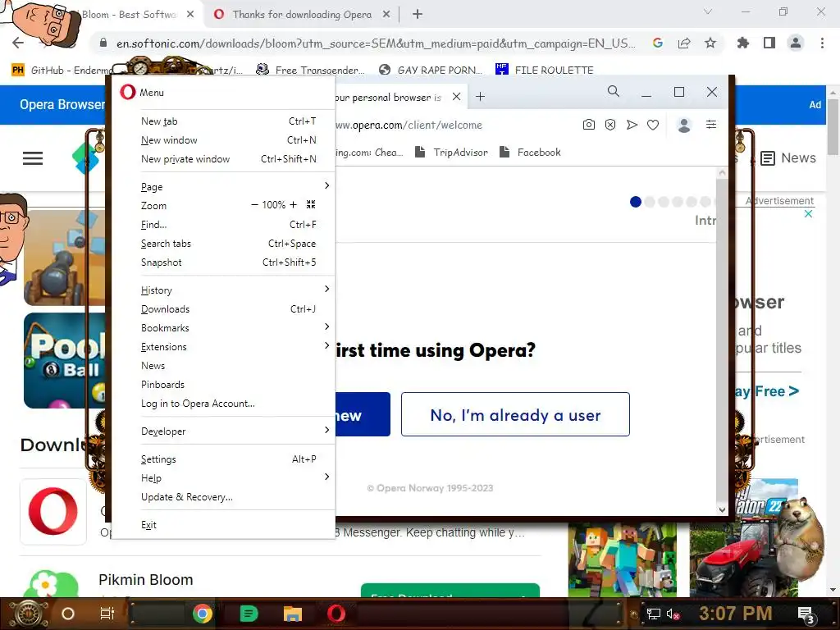Click the Opera search tabs magnifier icon
The height and width of the screenshot is (630, 840).
614,92
